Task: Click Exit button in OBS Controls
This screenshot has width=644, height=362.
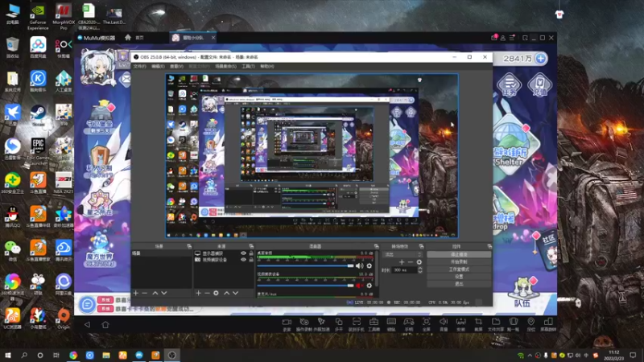Action: [459, 284]
